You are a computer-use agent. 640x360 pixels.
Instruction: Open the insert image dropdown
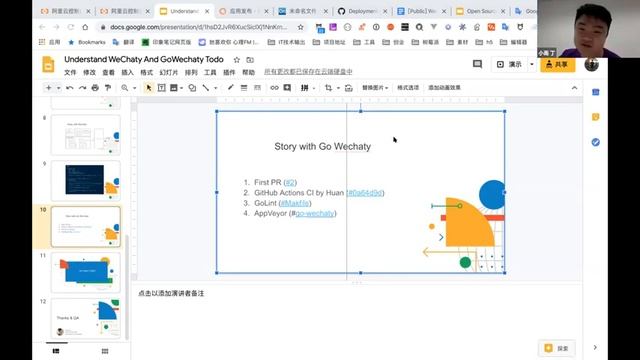click(176, 88)
